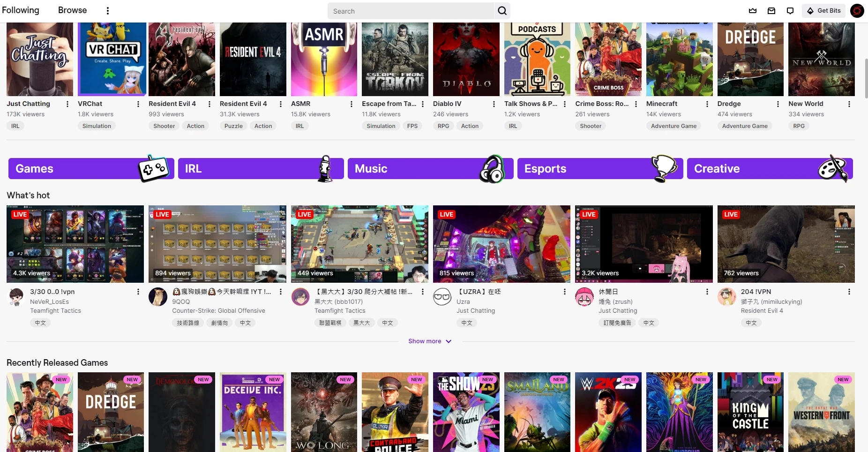Expand Show more in What's hot

pyautogui.click(x=430, y=341)
